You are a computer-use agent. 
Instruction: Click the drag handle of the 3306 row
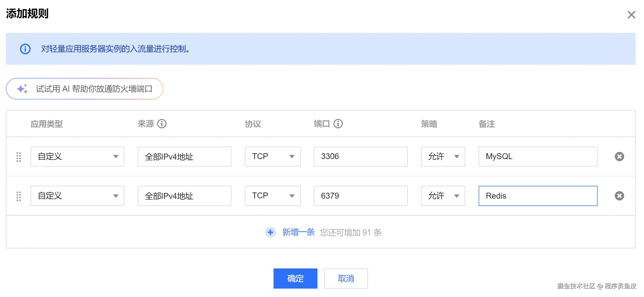[x=19, y=157]
